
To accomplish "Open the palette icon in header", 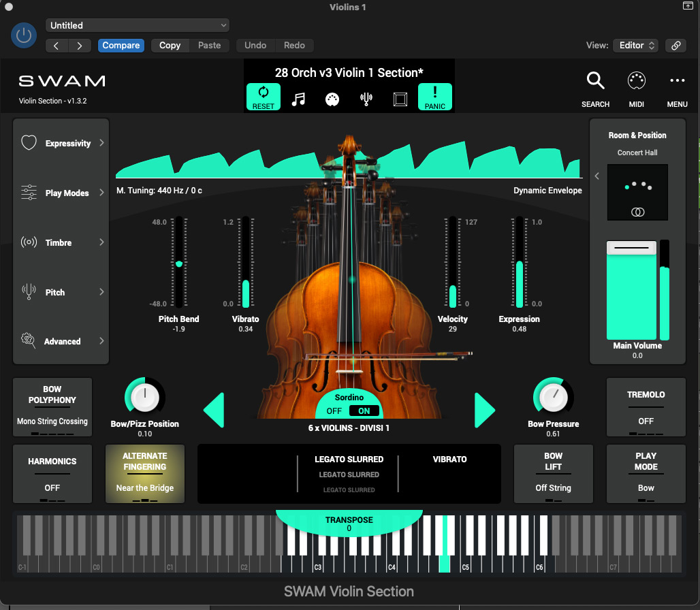I will click(x=332, y=99).
